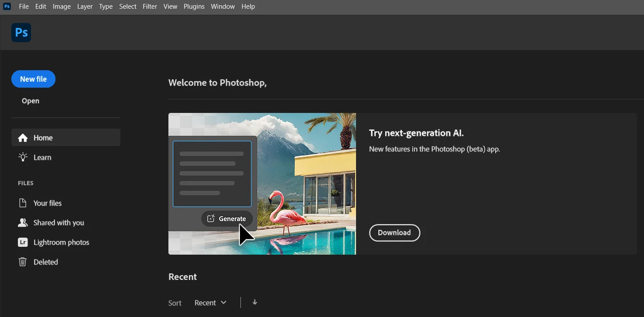View Deleted files
The width and height of the screenshot is (644, 317).
click(x=66, y=262)
